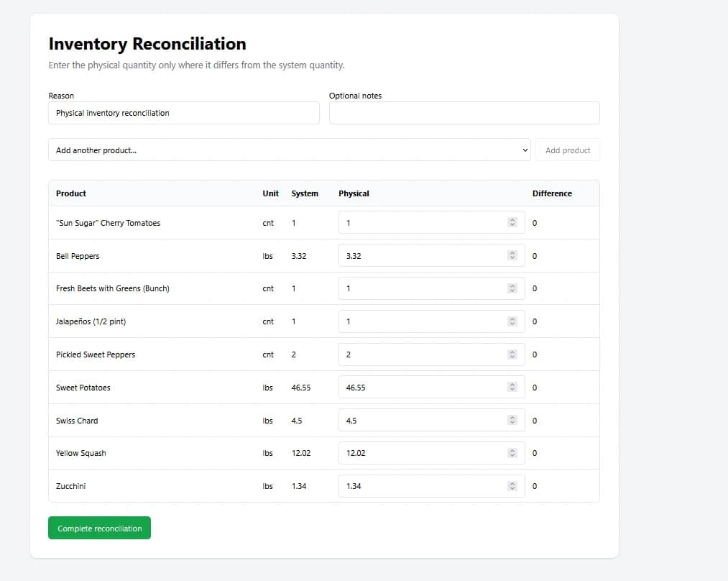Click the lbs unit for Sweet Potatoes

267,388
